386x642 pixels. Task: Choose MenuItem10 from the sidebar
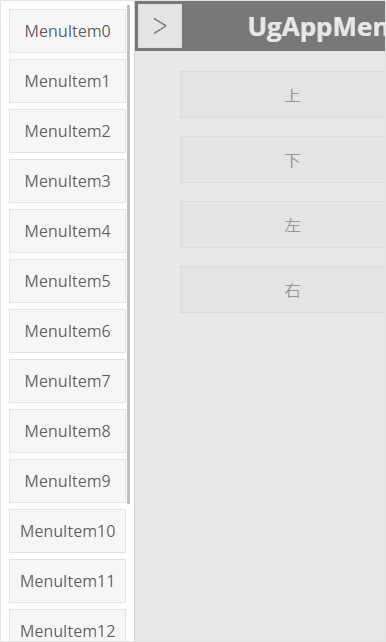pos(68,531)
